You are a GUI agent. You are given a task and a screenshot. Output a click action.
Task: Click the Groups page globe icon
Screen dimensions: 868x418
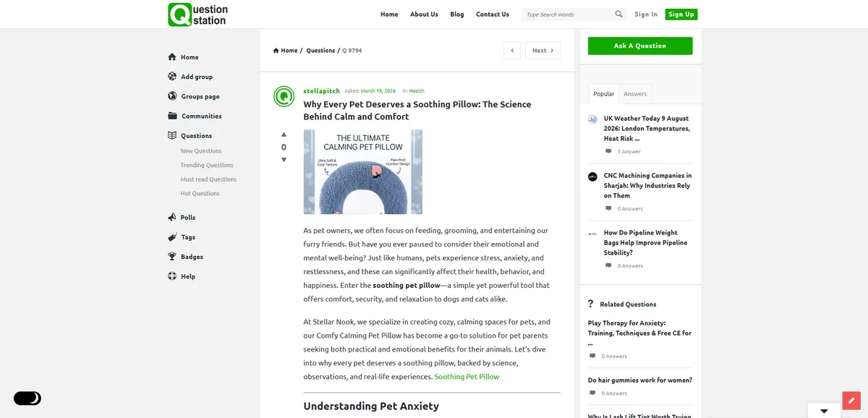click(172, 96)
